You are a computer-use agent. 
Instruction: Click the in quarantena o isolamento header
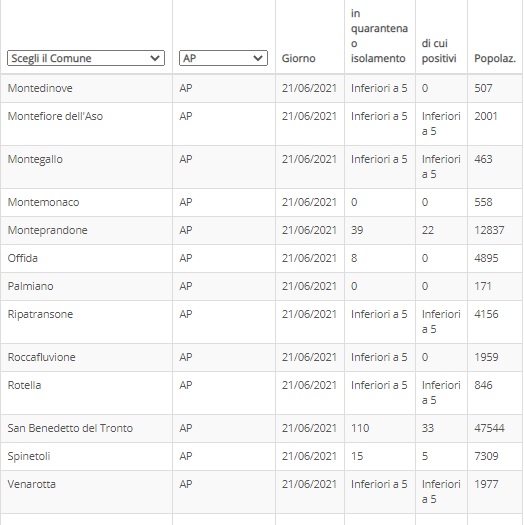tap(379, 36)
